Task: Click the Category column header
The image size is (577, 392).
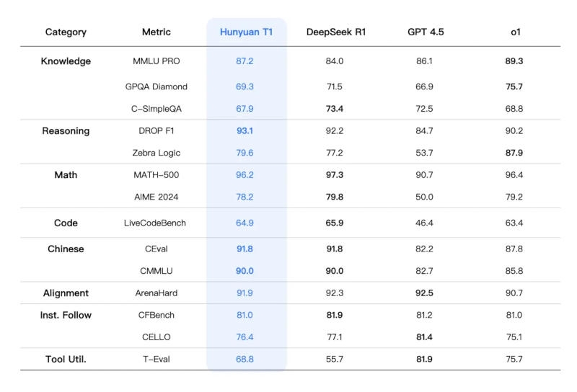Action: 66,32
